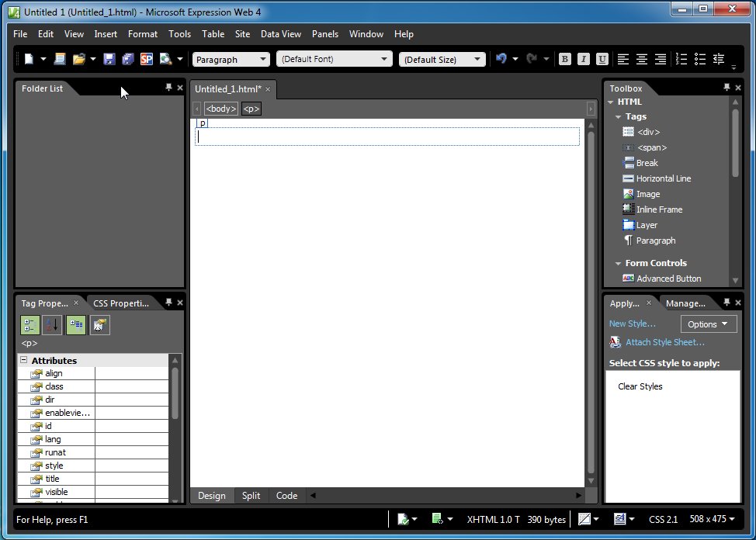The height and width of the screenshot is (540, 756).
Task: Open the Data View menu
Action: click(x=281, y=34)
